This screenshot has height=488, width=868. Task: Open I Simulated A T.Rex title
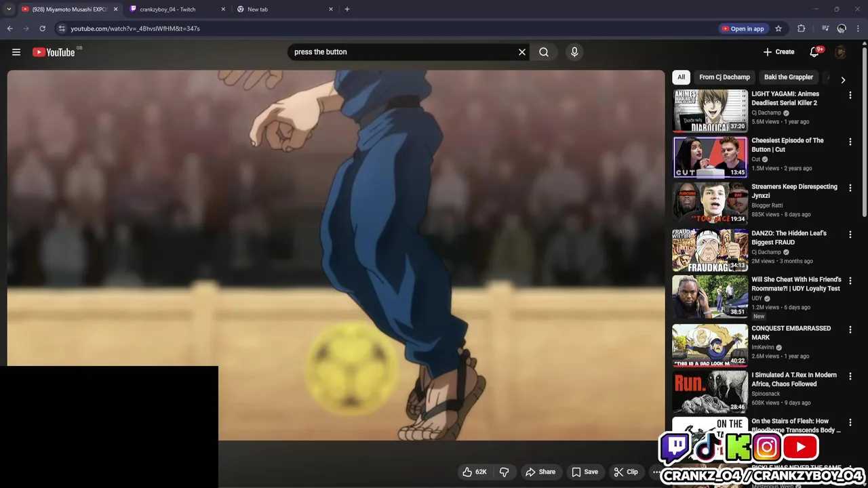tap(794, 380)
